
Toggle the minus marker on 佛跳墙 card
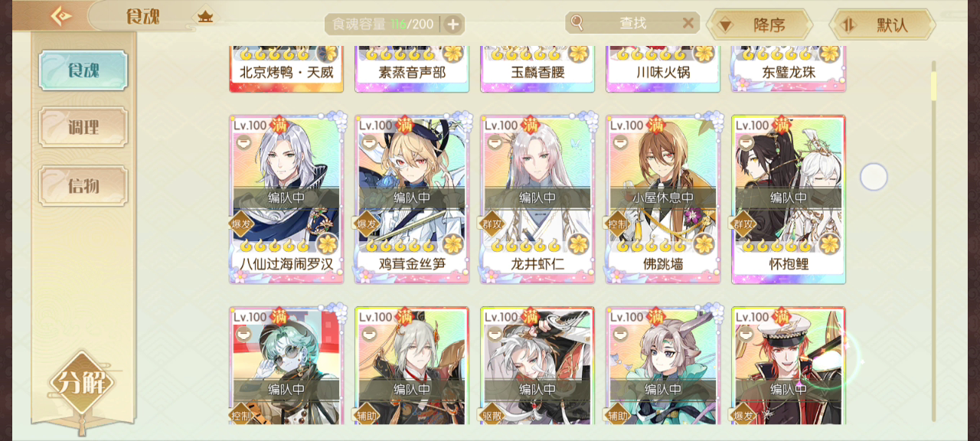pyautogui.click(x=619, y=142)
